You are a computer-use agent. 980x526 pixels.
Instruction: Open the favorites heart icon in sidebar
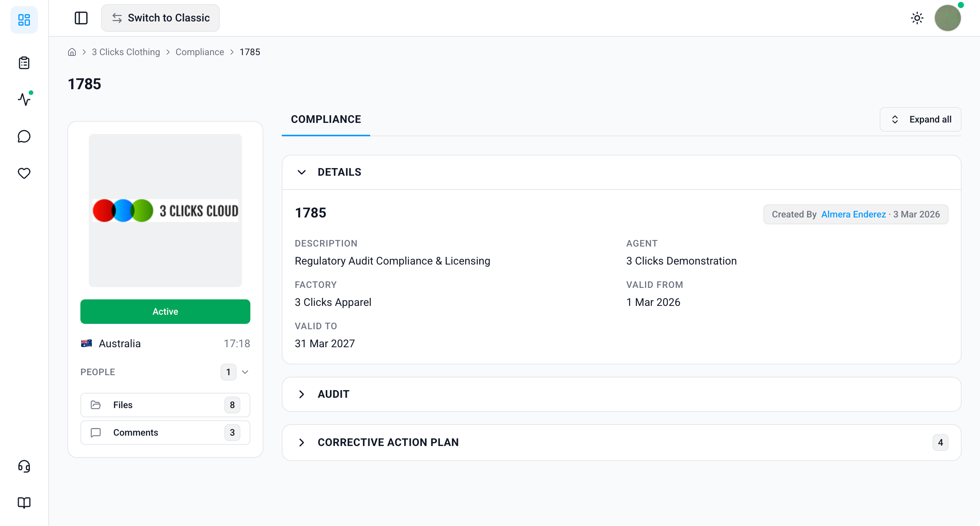point(24,173)
